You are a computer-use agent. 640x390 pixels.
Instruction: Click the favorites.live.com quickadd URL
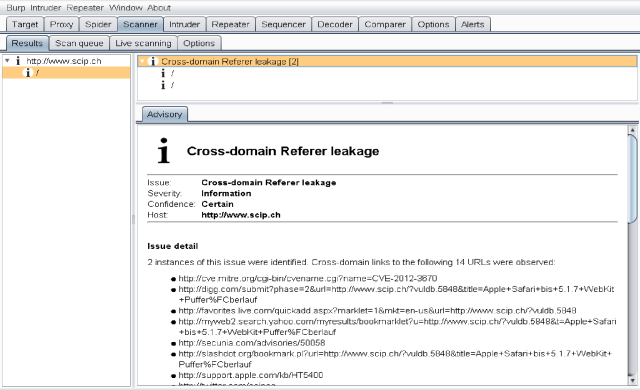(377, 310)
